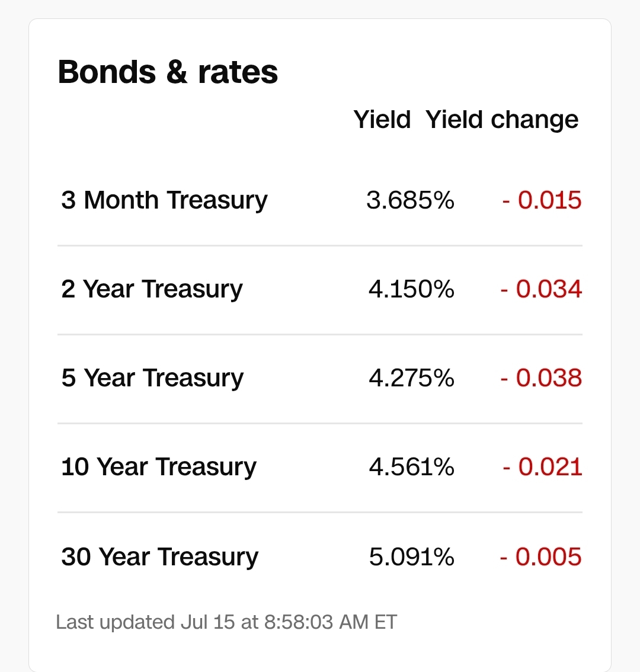Select the 4.275% yield value
The image size is (640, 672).
coord(411,378)
